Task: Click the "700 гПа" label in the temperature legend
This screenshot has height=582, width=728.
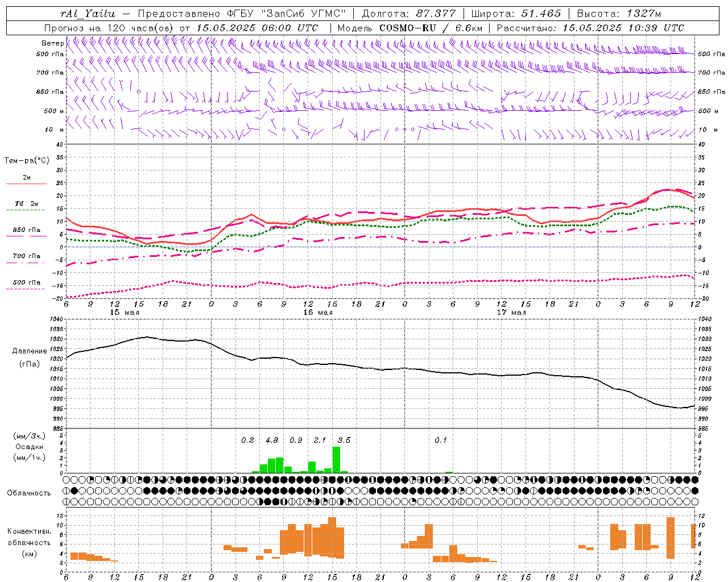Action: [27, 256]
